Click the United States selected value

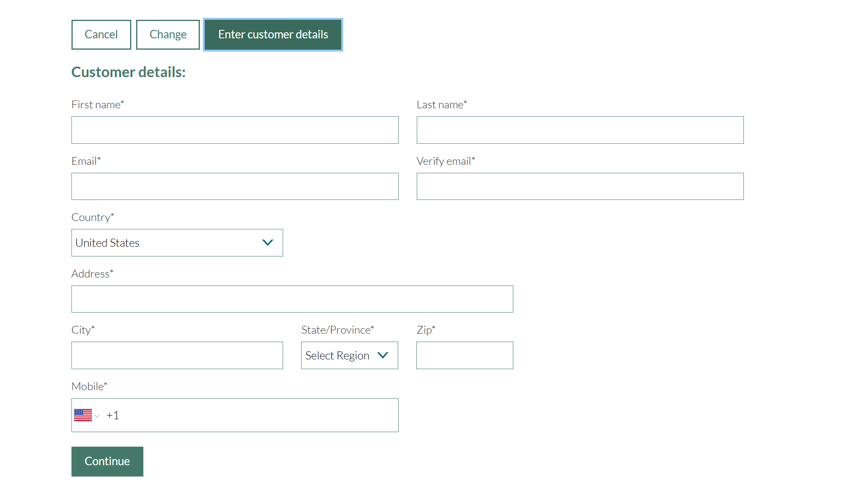pyautogui.click(x=107, y=243)
